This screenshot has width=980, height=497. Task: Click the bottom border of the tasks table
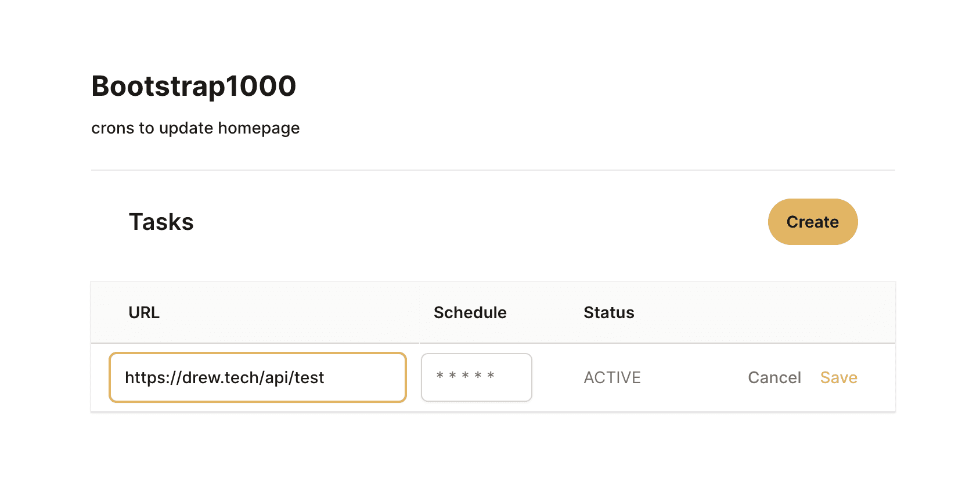tap(493, 412)
